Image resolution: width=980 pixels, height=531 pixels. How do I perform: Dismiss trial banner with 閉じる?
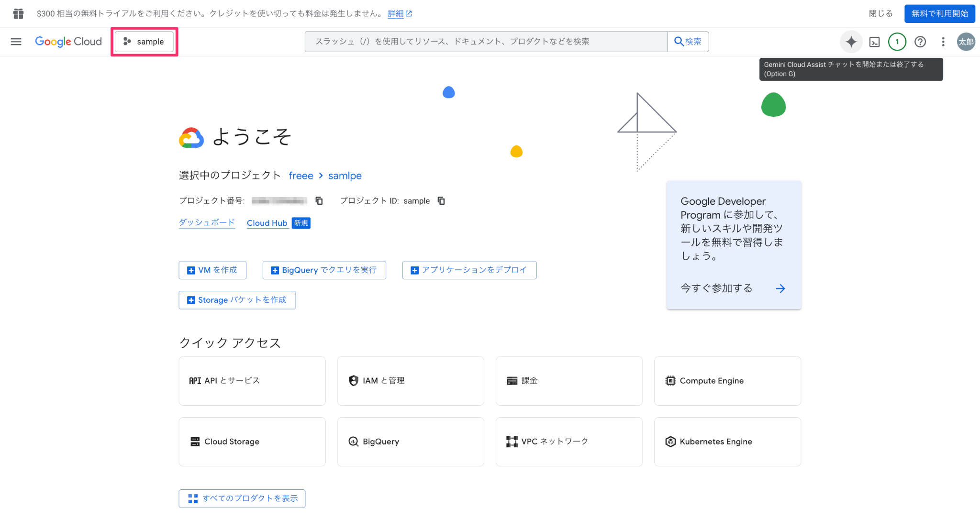coord(880,13)
